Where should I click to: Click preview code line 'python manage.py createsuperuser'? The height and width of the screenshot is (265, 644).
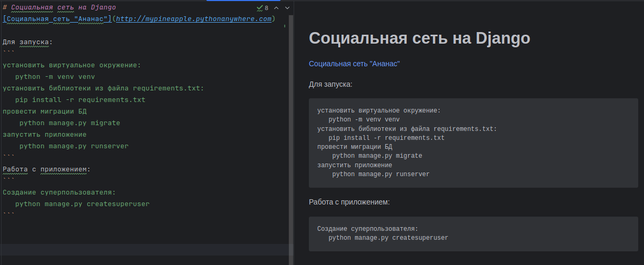pyautogui.click(x=388, y=238)
